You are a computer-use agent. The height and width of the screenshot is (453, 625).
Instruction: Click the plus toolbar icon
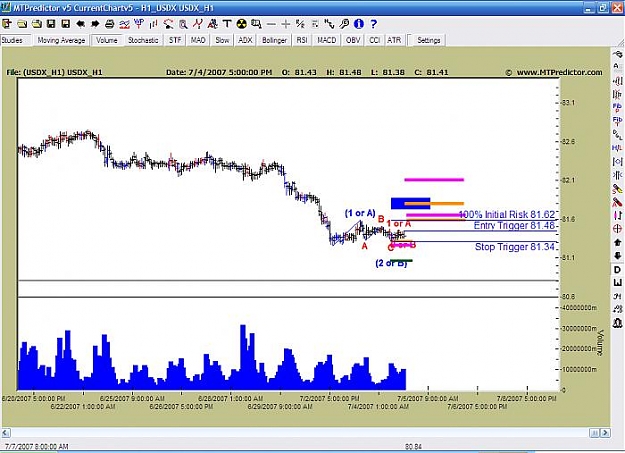pyautogui.click(x=285, y=24)
